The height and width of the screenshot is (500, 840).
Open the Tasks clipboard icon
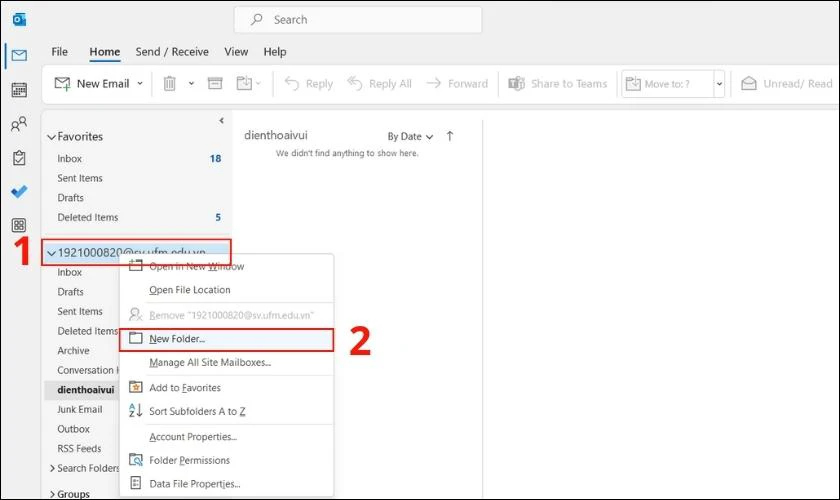[x=19, y=158]
